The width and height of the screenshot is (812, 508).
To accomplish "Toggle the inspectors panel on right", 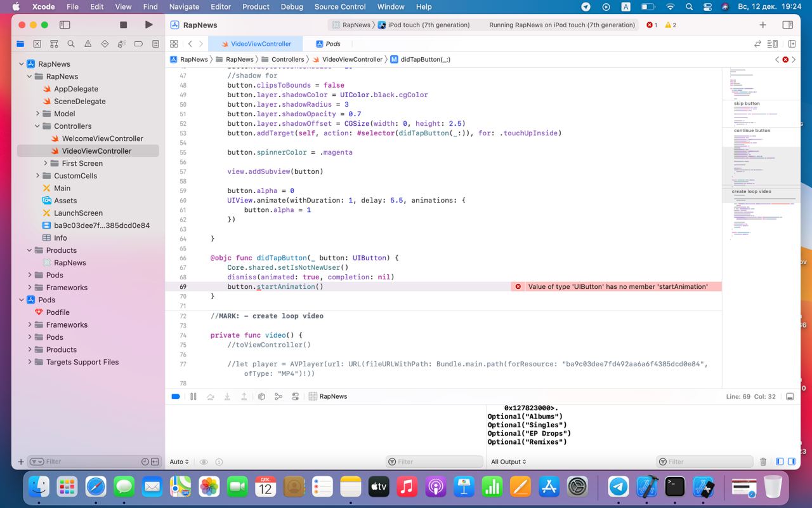I will pos(787,25).
